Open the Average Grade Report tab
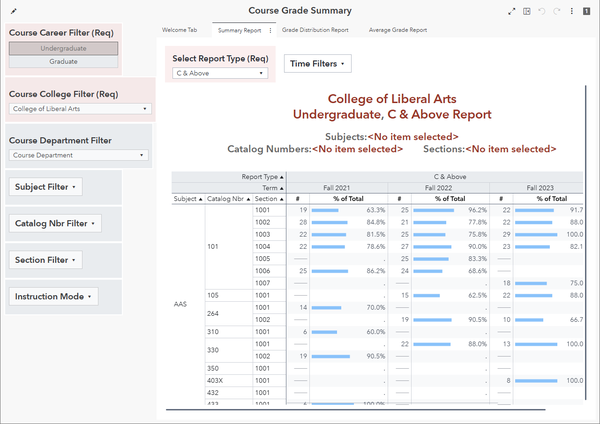This screenshot has width=600, height=424. coord(398,30)
